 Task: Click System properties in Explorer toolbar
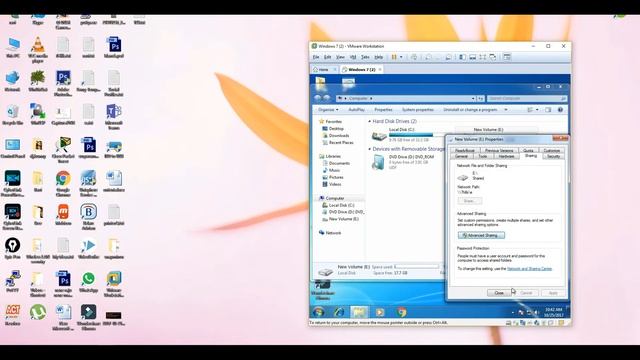click(418, 110)
